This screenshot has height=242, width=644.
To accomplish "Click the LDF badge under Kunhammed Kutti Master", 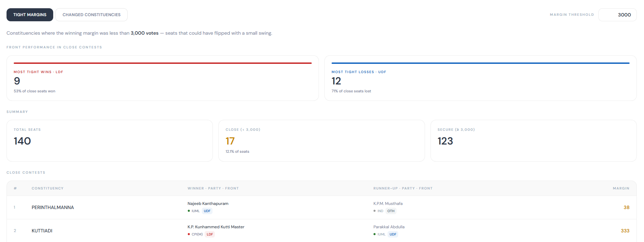I will click(210, 234).
